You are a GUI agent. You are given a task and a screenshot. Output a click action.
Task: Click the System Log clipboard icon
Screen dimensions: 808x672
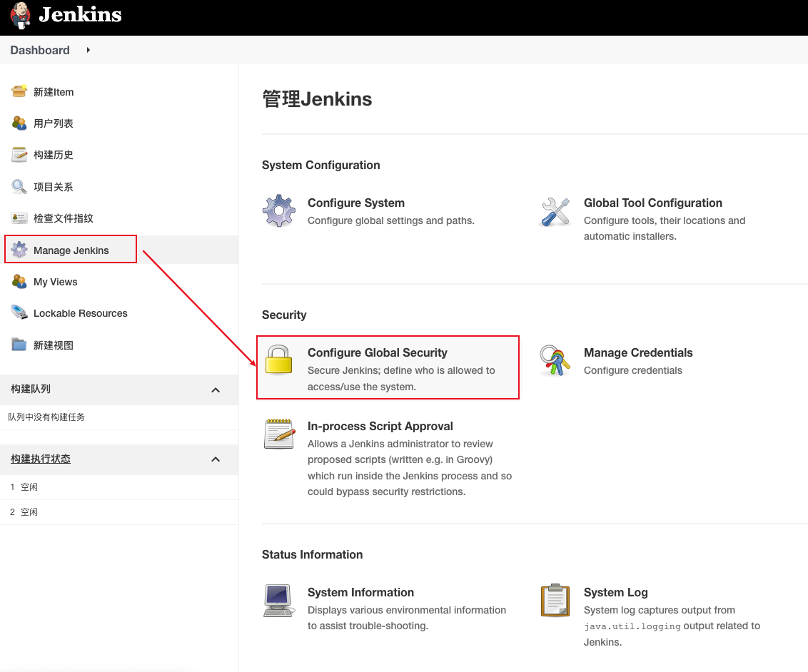tap(555, 601)
